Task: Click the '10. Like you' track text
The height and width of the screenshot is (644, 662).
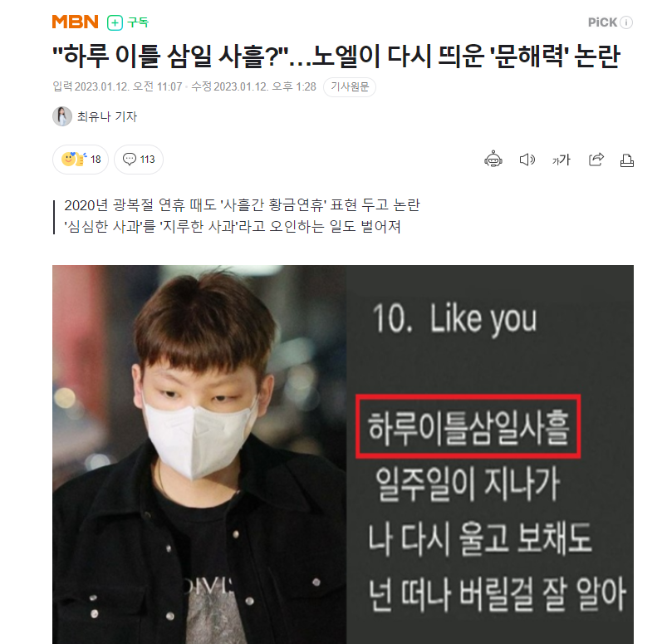Action: [x=454, y=319]
